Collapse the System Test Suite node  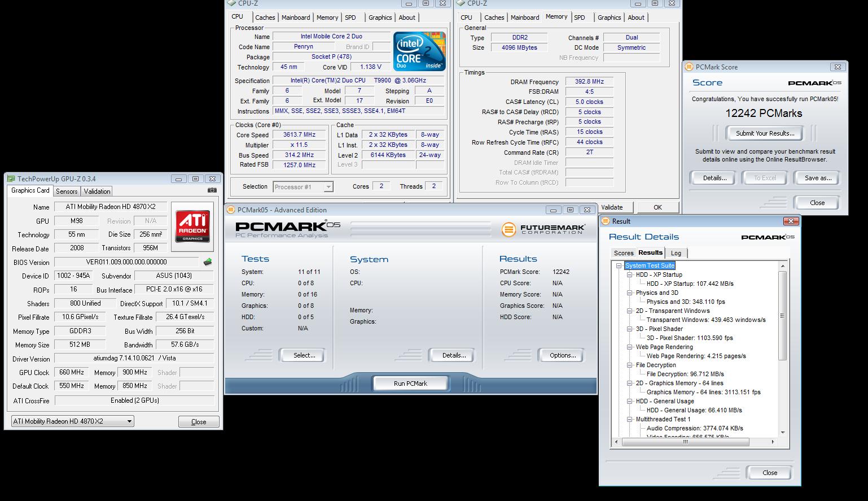(x=619, y=265)
